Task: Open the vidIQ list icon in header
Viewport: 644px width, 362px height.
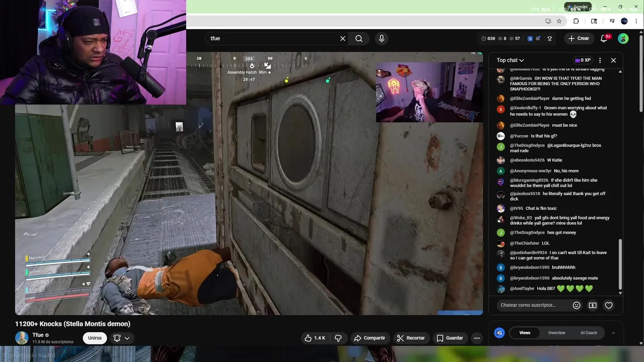Action: pos(538,38)
